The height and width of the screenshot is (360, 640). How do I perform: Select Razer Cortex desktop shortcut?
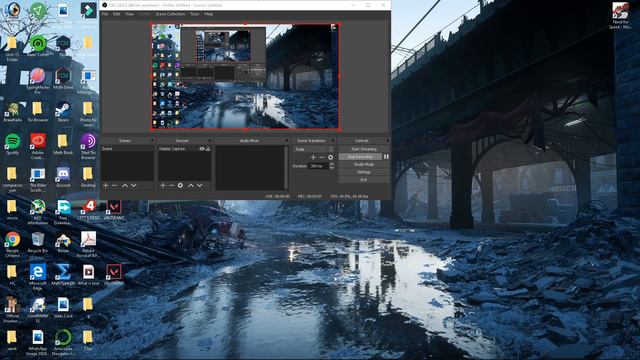(38, 46)
